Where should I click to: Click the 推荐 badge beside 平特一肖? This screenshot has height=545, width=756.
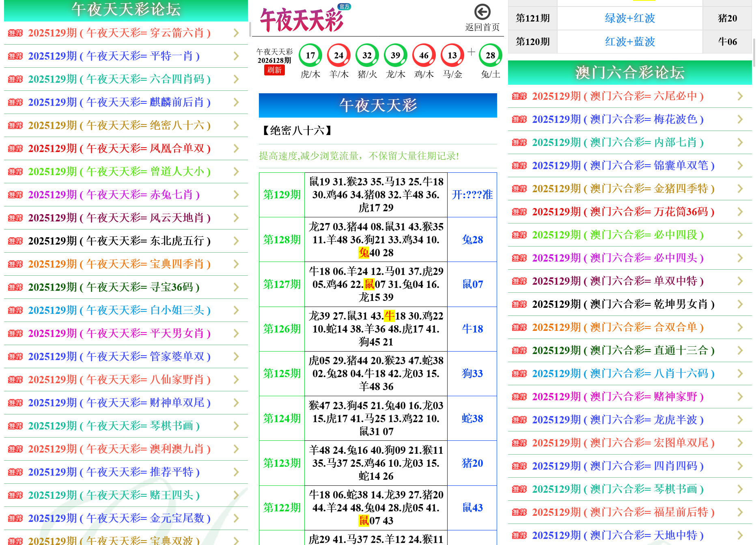coord(15,56)
